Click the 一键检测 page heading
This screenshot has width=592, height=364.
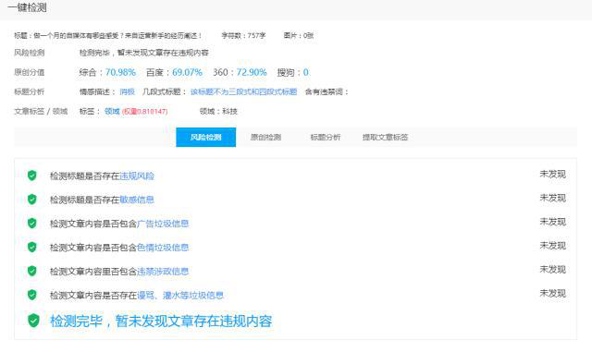tap(27, 7)
